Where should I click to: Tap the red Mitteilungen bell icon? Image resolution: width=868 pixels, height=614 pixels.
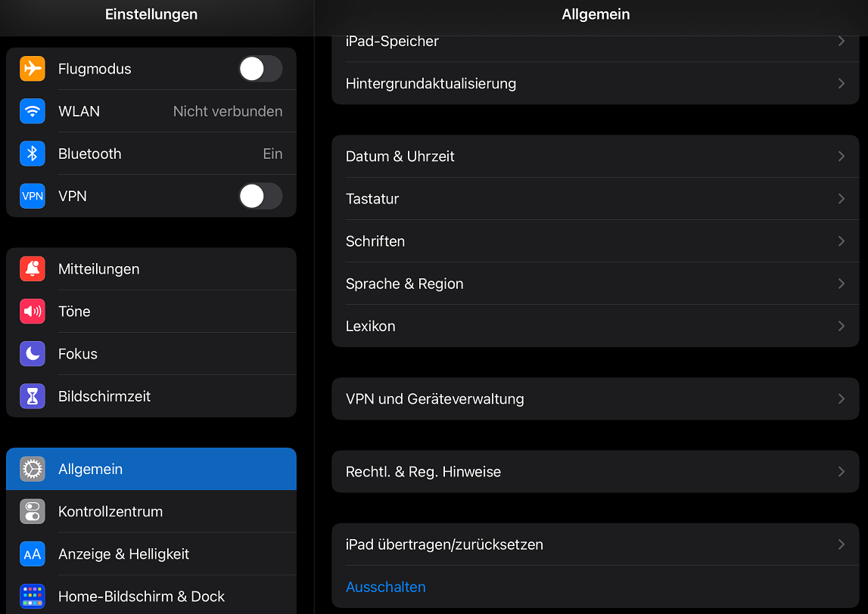click(33, 269)
